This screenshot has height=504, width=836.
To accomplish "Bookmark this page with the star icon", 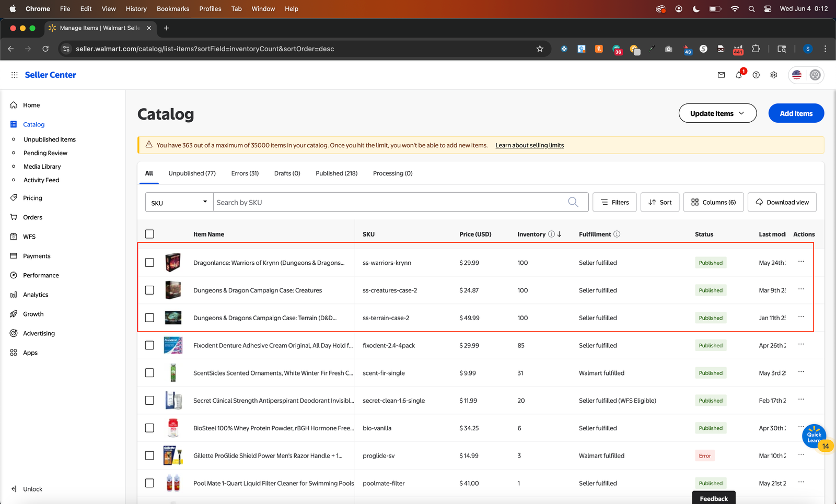I will [x=540, y=49].
